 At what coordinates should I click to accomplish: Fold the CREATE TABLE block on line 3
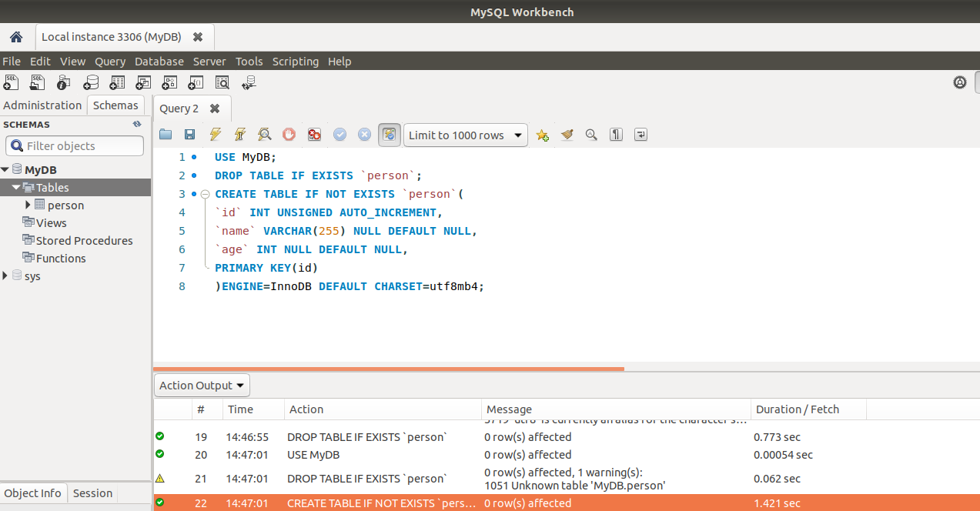(x=205, y=194)
